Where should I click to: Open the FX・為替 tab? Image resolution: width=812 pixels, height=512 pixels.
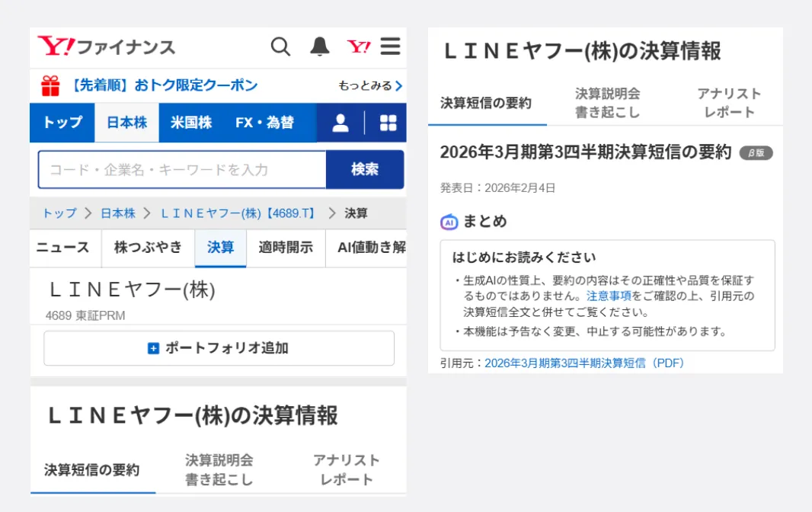pos(264,123)
